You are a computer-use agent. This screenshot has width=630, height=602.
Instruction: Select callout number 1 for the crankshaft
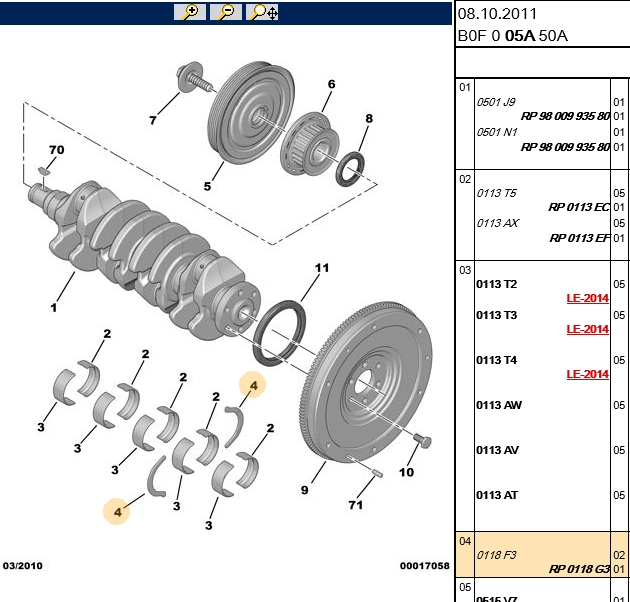54,308
